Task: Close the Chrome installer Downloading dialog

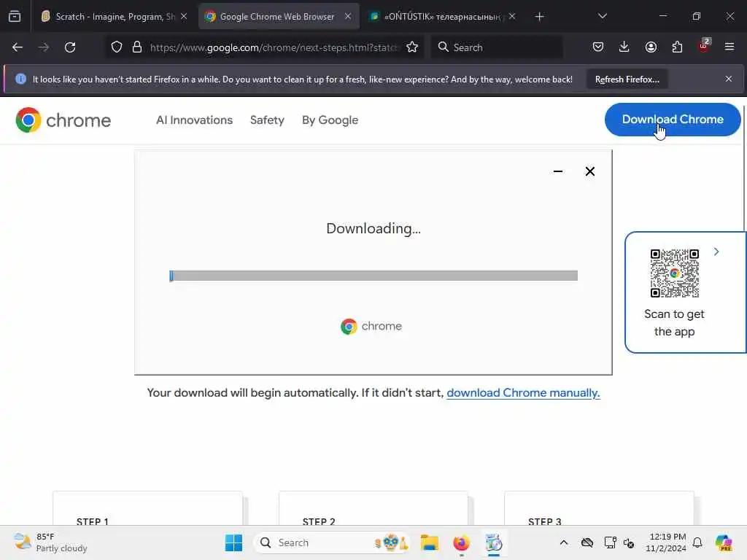Action: pos(589,171)
